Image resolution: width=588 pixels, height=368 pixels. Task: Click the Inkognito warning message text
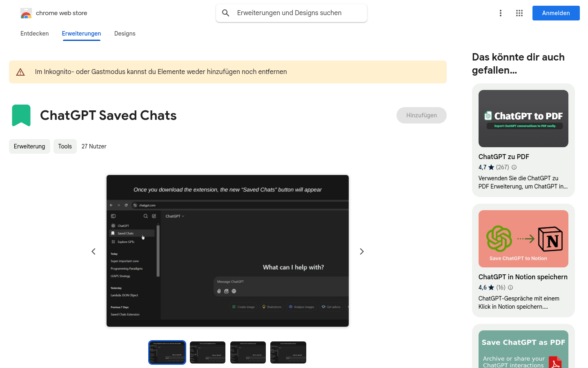point(161,72)
